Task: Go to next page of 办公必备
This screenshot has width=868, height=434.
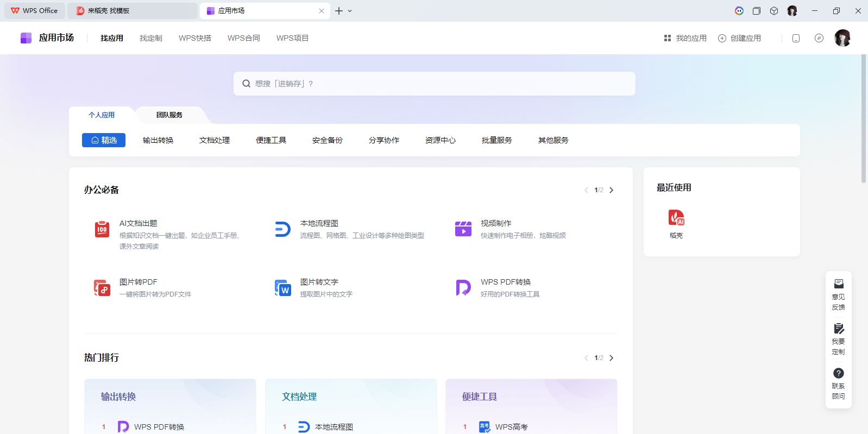Action: tap(612, 190)
